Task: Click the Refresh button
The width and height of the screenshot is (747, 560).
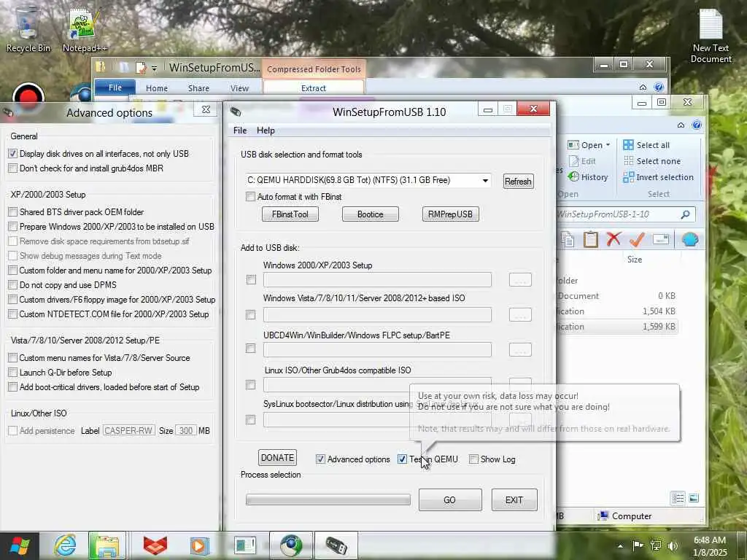Action: [x=519, y=182]
